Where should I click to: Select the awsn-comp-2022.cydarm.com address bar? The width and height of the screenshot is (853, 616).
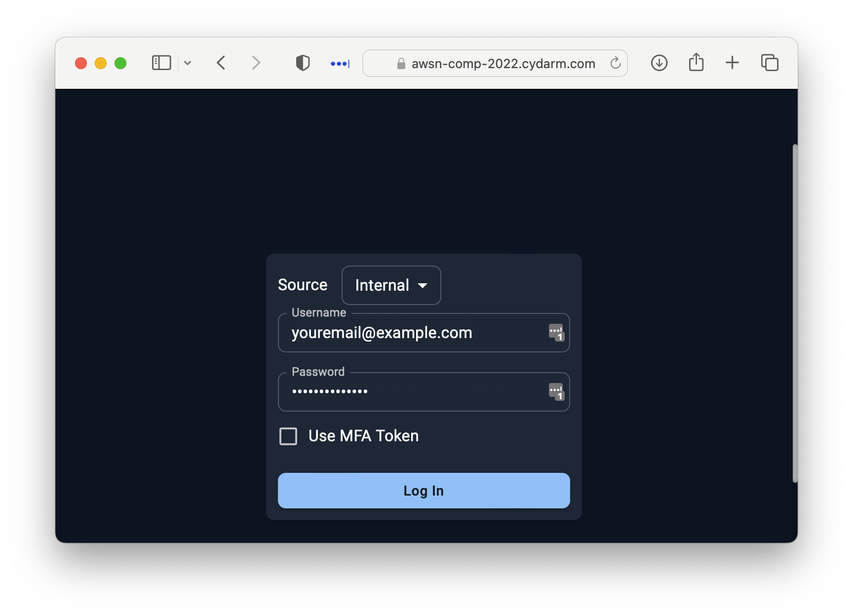pos(495,63)
